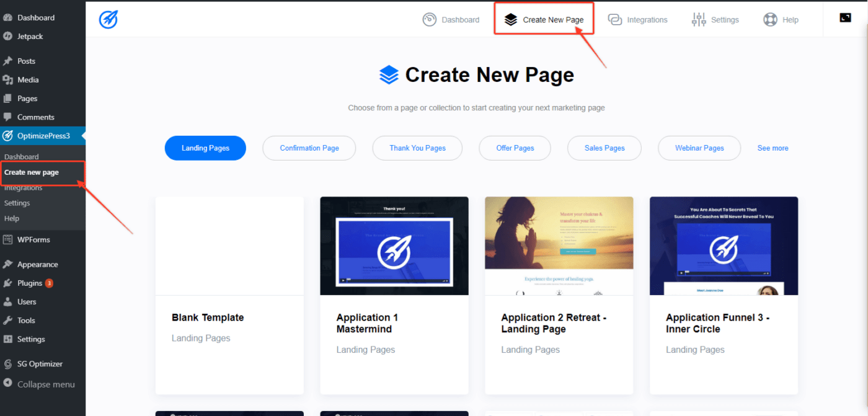The width and height of the screenshot is (868, 416).
Task: Click Application 2 Retreat - Landing Page title
Action: pyautogui.click(x=554, y=323)
